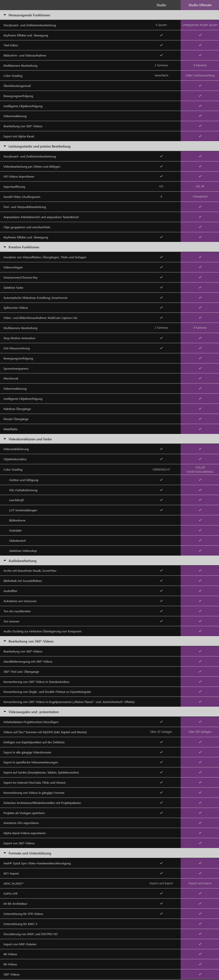Image resolution: width=219 pixels, height=980 pixels.
Task: Click Studio checkmark for GoPro LVR
Action: 161,894
